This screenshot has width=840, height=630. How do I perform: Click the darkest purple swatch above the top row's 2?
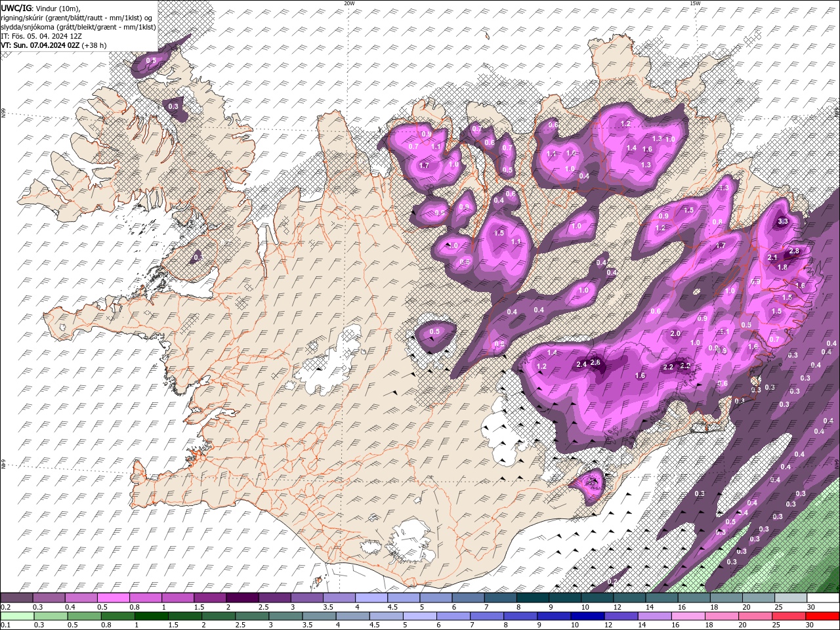(242, 598)
